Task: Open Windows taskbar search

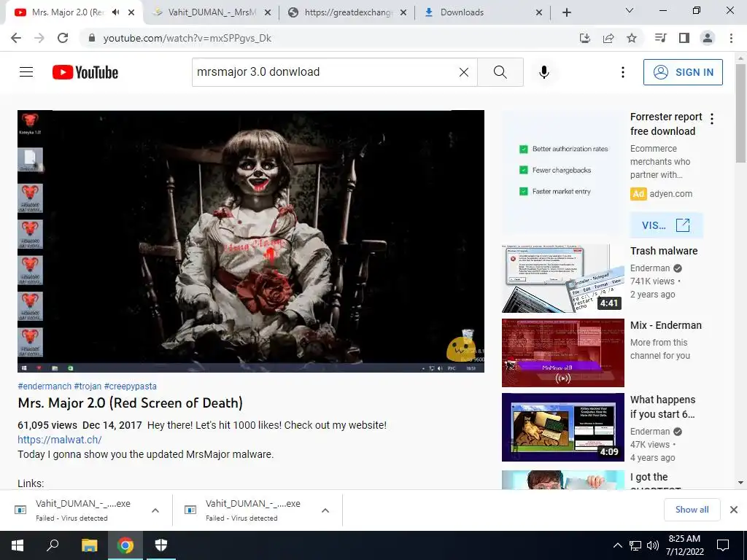Action: tap(53, 545)
